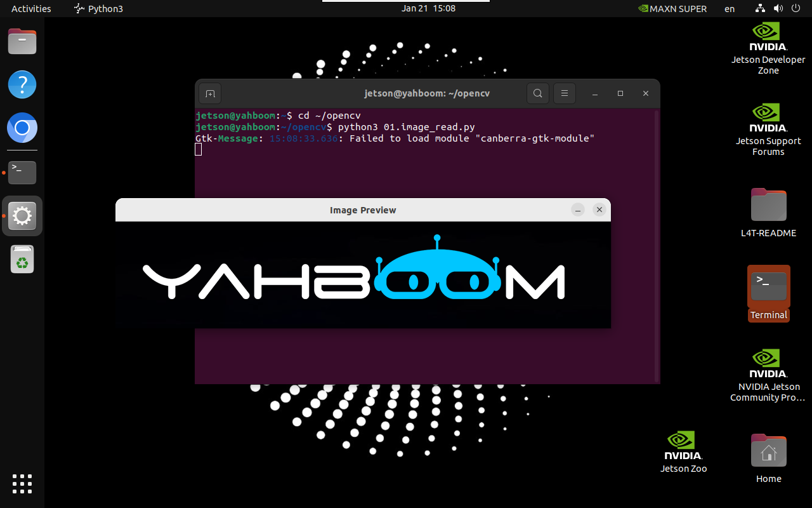
Task: Click the 'python3 01.image_read.py' command text
Action: click(407, 127)
